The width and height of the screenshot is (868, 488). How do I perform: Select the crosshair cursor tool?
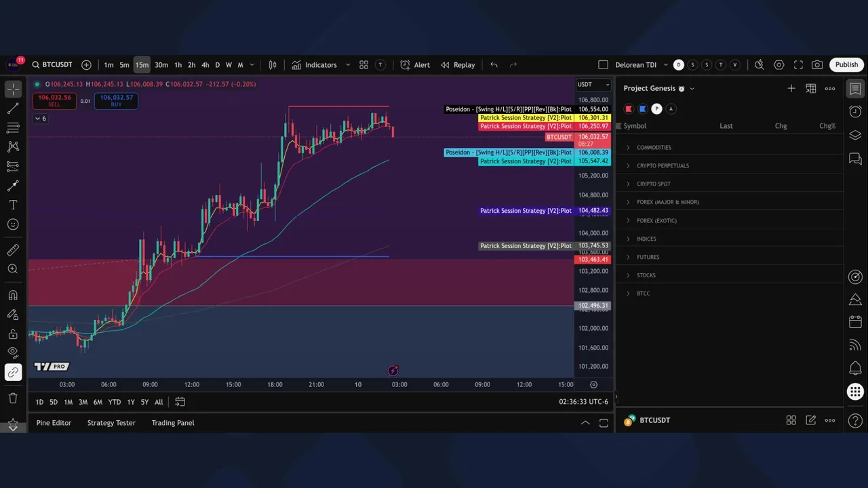pyautogui.click(x=13, y=89)
